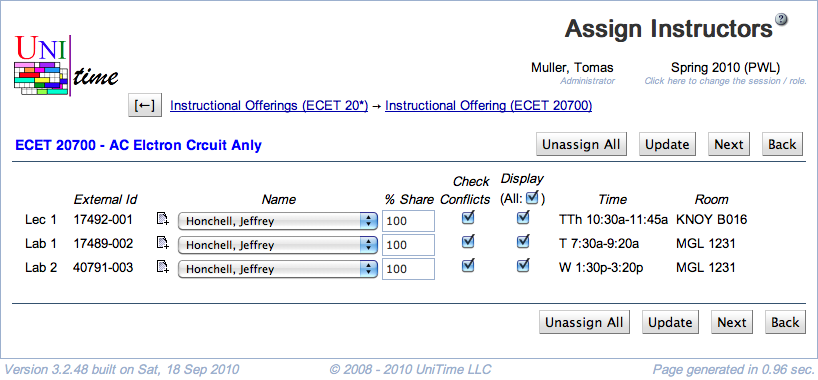Click the add instructor icon for Lab 1

point(163,243)
